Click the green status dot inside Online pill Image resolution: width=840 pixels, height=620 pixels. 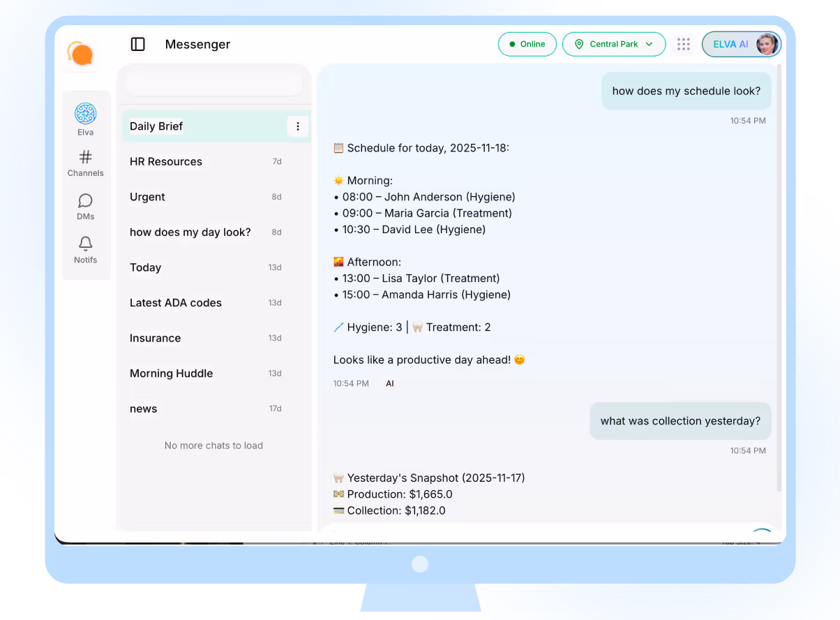514,43
